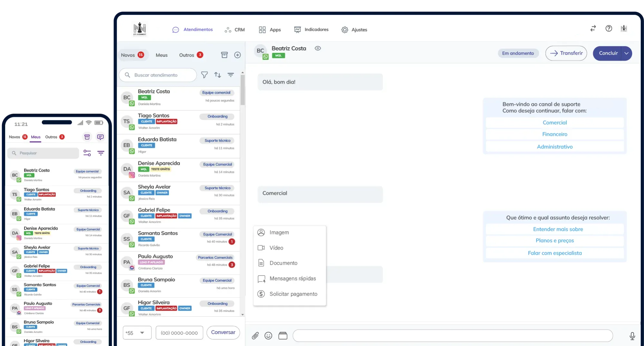Open the emoji picker icon
The width and height of the screenshot is (644, 346).
coord(268,336)
